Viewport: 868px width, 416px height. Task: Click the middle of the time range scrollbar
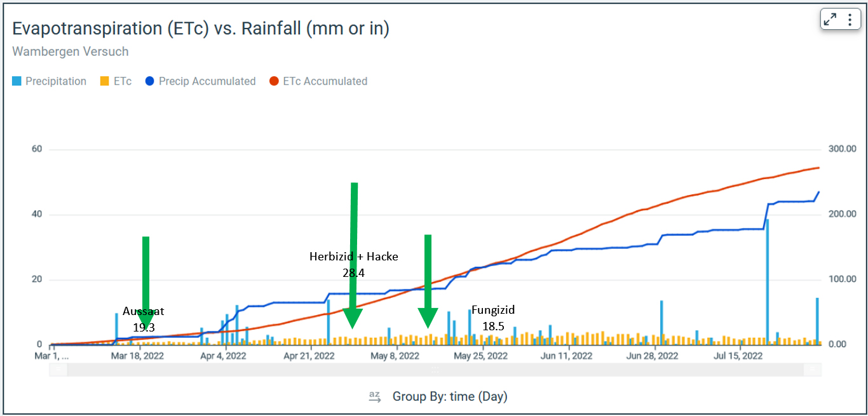coord(435,369)
